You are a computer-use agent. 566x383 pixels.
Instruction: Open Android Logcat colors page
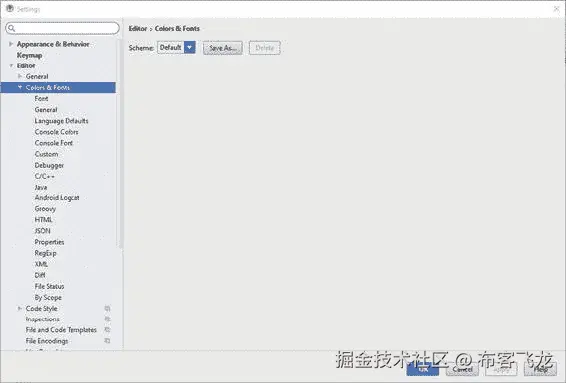(57, 198)
